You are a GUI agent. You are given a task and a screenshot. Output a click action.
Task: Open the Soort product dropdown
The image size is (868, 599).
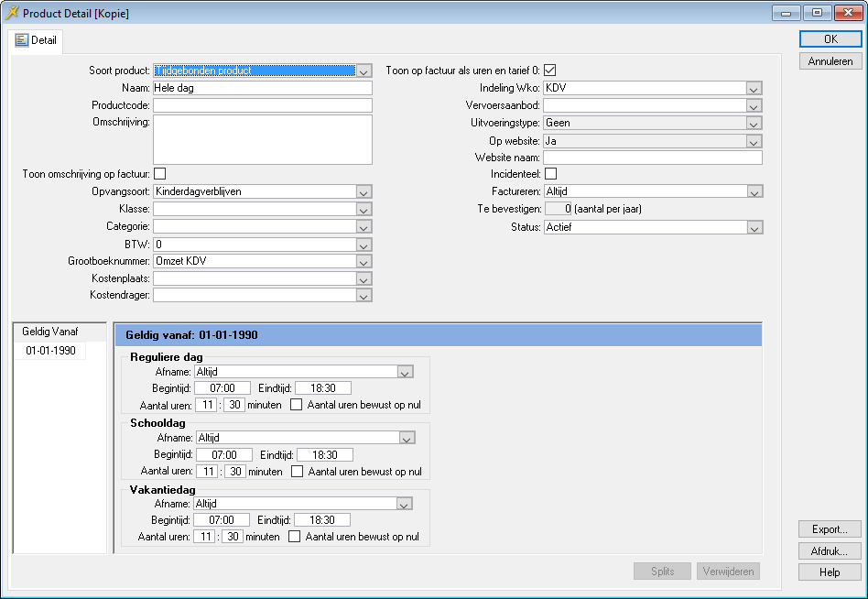coord(363,71)
